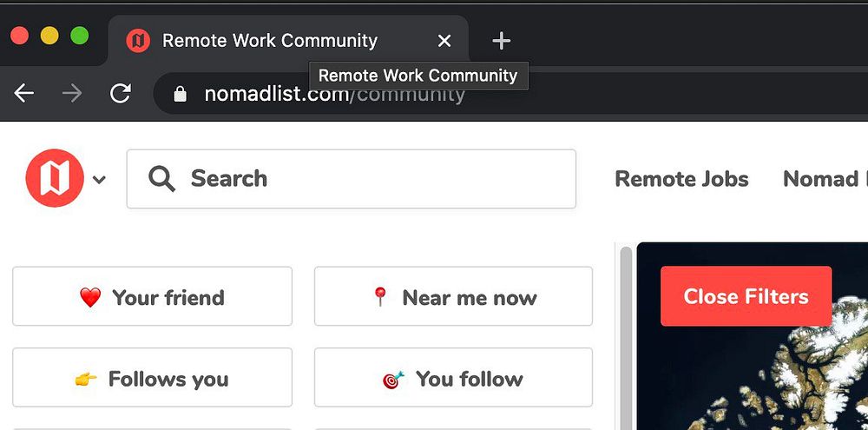Open a new tab with plus icon
Screen dimensions: 868x430
coord(501,41)
